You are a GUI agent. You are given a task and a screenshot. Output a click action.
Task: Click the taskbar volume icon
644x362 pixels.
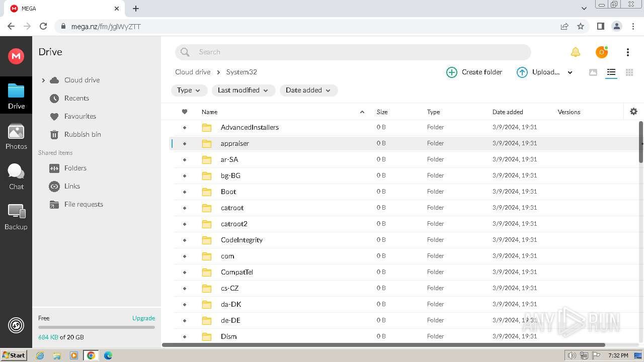pyautogui.click(x=572, y=355)
